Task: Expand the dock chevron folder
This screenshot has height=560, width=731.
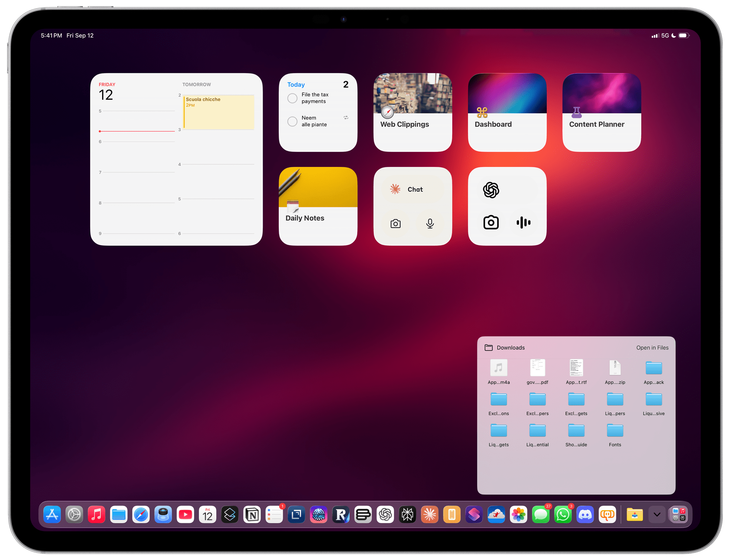Action: click(x=657, y=515)
